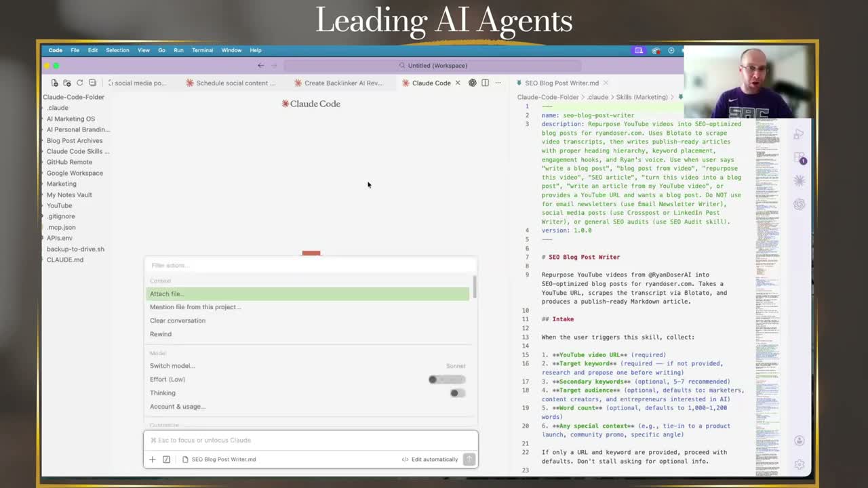Open the Run menu
This screenshot has height=488, width=868.
tap(178, 50)
